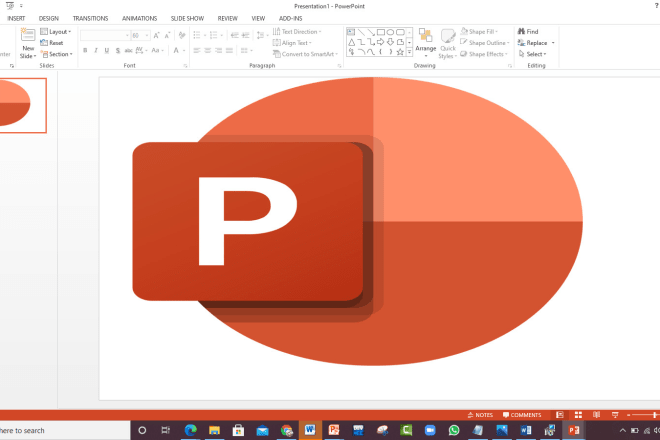Open the SLIDE SHOW ribbon tab
Viewport: 660px width, 440px height.
tap(187, 19)
